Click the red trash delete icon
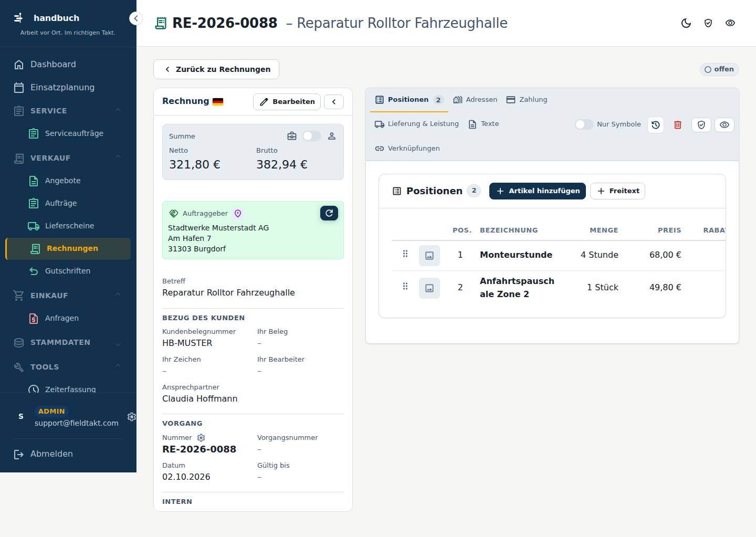 tap(678, 125)
